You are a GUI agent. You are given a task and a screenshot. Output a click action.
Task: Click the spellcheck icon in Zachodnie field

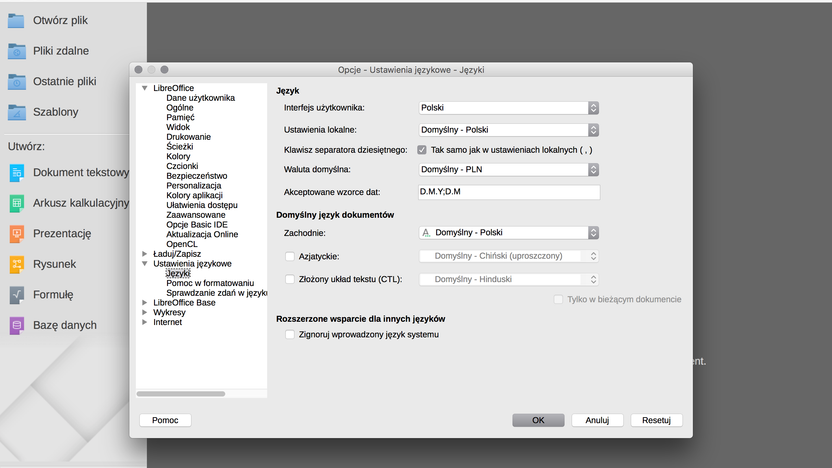point(426,233)
